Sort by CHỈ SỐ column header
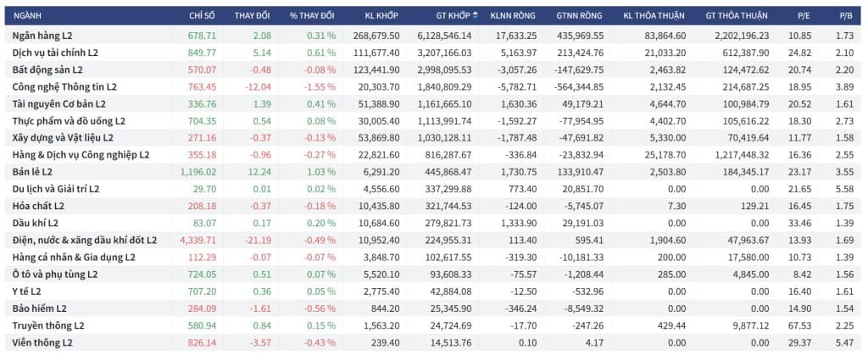Image resolution: width=868 pixels, height=355 pixels. click(x=202, y=15)
